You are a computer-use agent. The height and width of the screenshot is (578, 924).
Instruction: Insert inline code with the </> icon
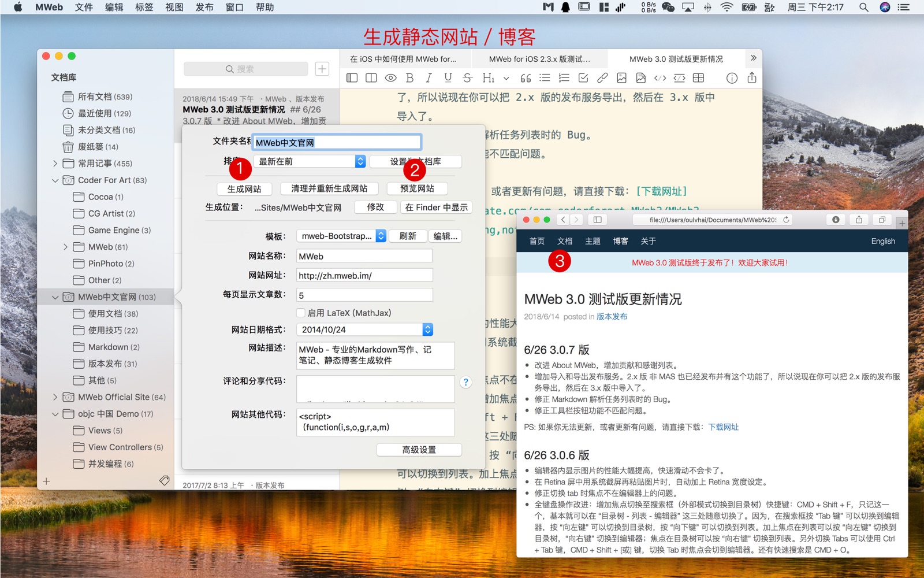[x=660, y=78]
